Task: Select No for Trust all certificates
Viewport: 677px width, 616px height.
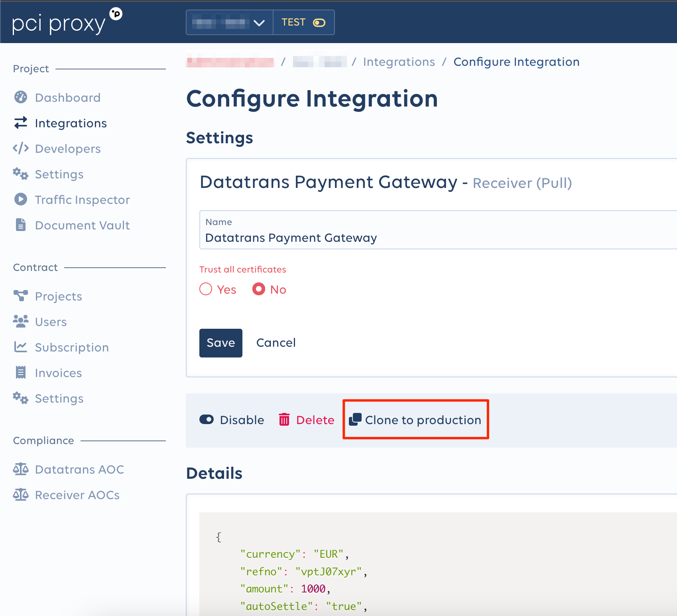Action: pos(259,289)
